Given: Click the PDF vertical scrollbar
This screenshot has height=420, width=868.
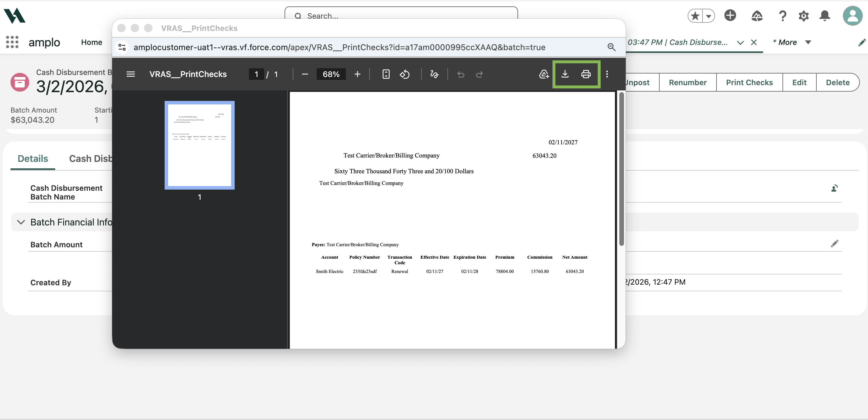Looking at the screenshot, I should (x=621, y=169).
